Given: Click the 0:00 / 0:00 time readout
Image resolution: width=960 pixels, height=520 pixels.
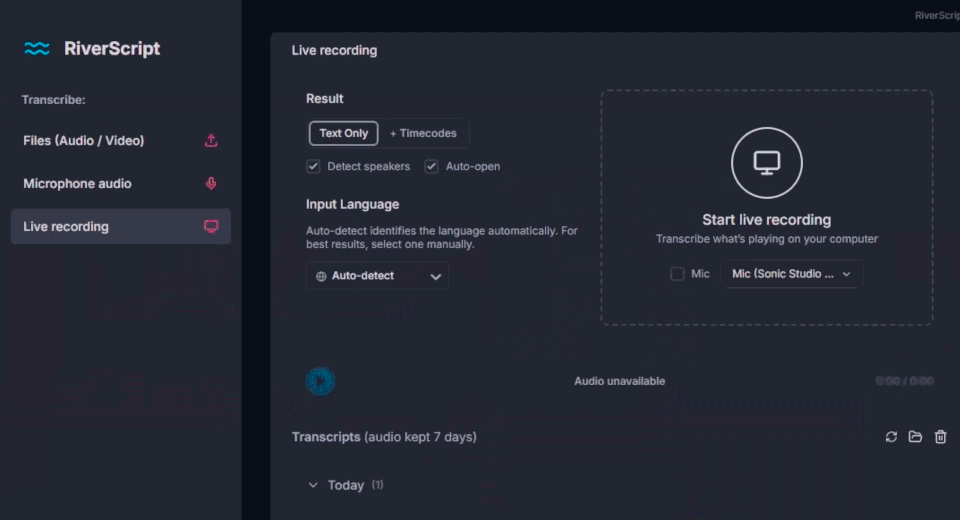Looking at the screenshot, I should click(x=904, y=381).
